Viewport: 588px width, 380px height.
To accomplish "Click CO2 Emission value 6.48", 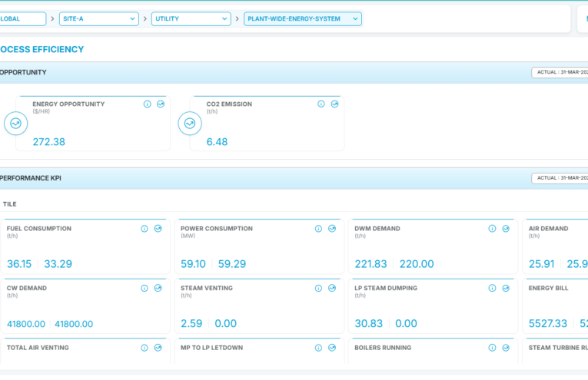I will point(217,142).
